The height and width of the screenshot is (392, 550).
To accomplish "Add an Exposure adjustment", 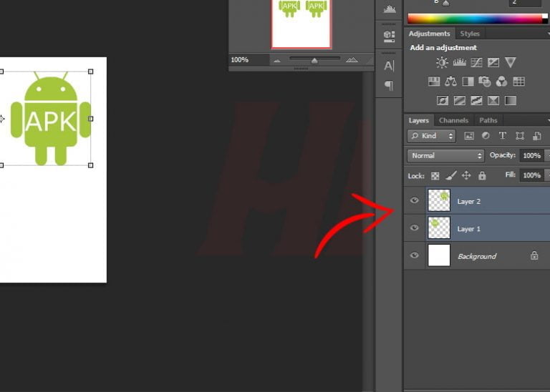I will point(493,63).
